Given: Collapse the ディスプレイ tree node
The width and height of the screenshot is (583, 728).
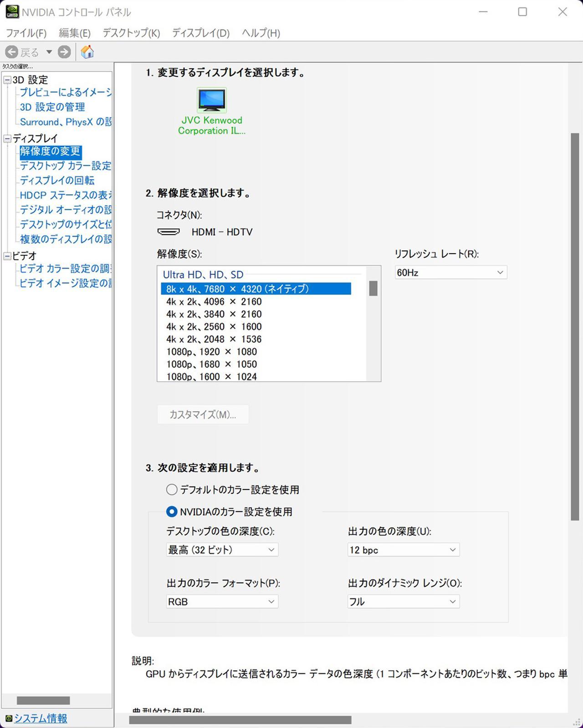Looking at the screenshot, I should [x=7, y=139].
